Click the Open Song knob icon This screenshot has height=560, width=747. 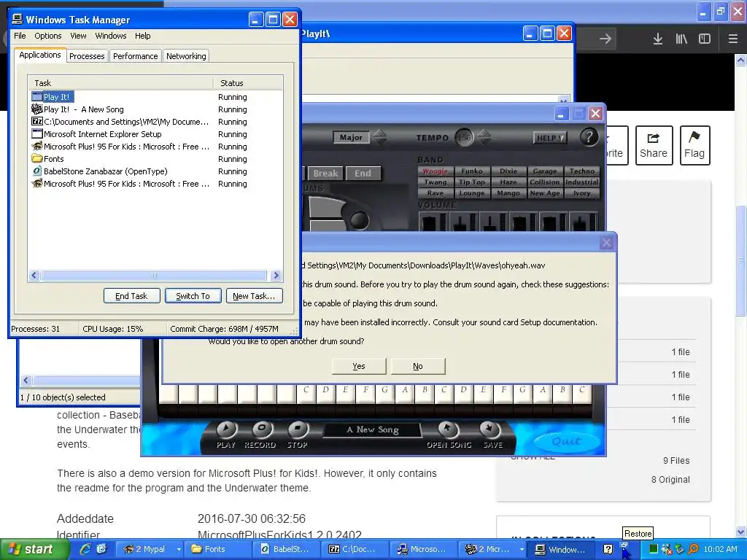(x=447, y=429)
